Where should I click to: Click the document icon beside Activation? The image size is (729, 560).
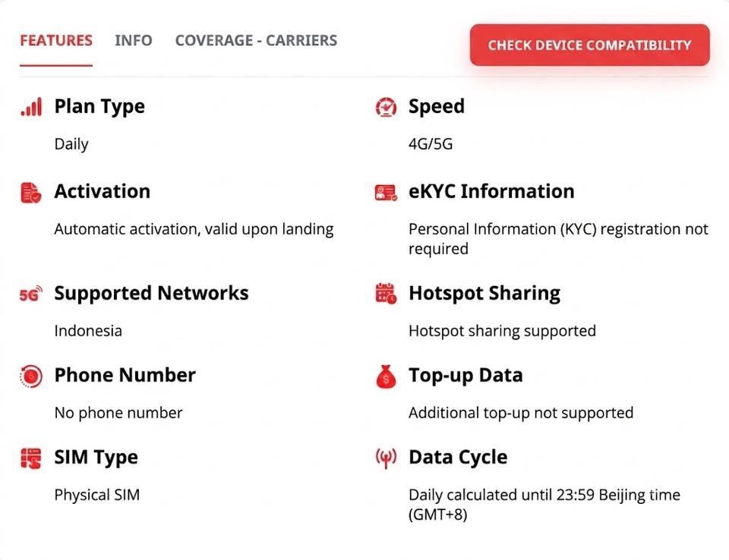tap(31, 193)
